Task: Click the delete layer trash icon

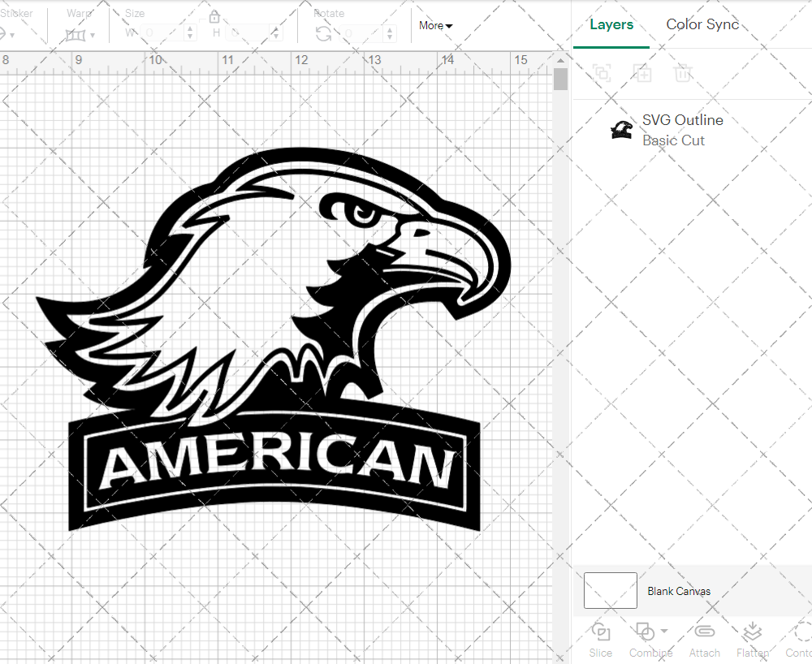Action: 683,73
